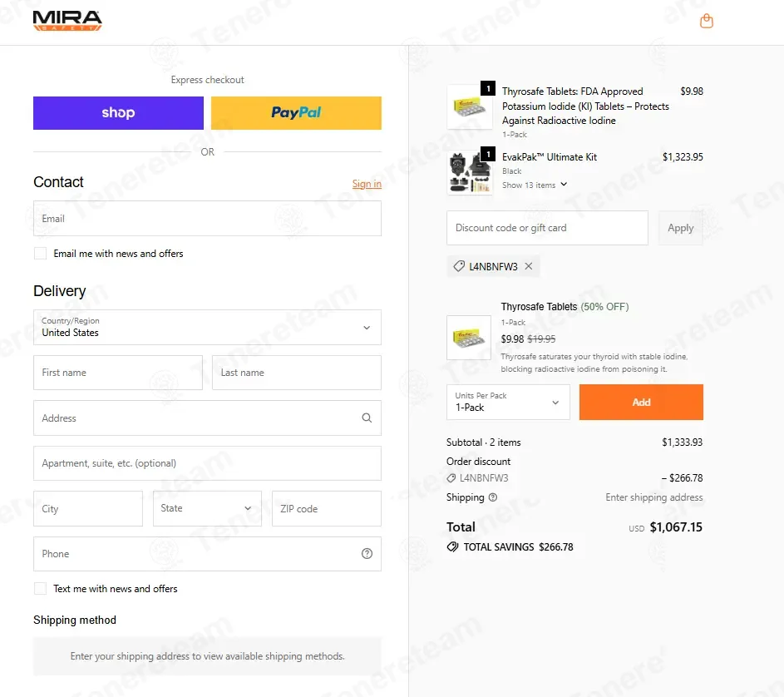Click the total price $1,067.15
The image size is (784, 697).
(x=675, y=526)
